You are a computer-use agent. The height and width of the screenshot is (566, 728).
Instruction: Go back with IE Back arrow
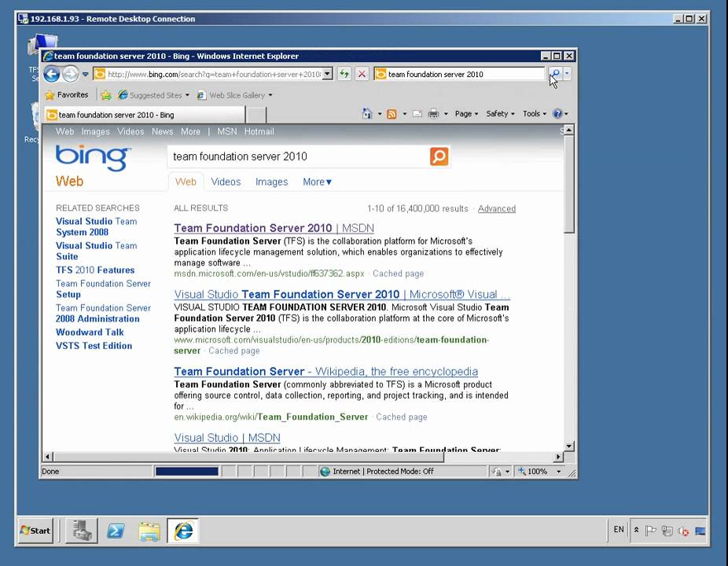click(x=52, y=74)
